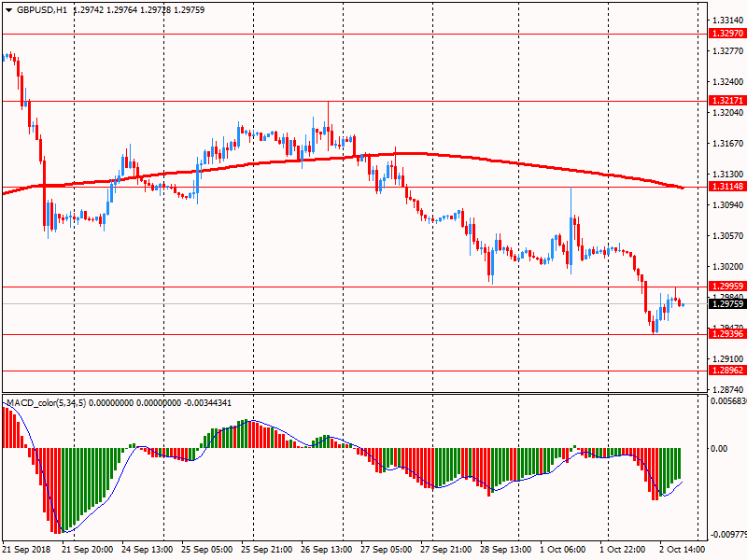Select the 1.28962 lowest level label
747x560 pixels.
coord(726,371)
